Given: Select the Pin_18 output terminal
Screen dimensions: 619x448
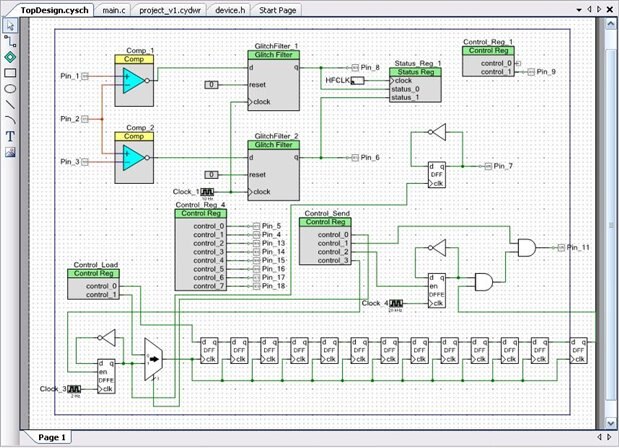Looking at the screenshot, I should [257, 286].
